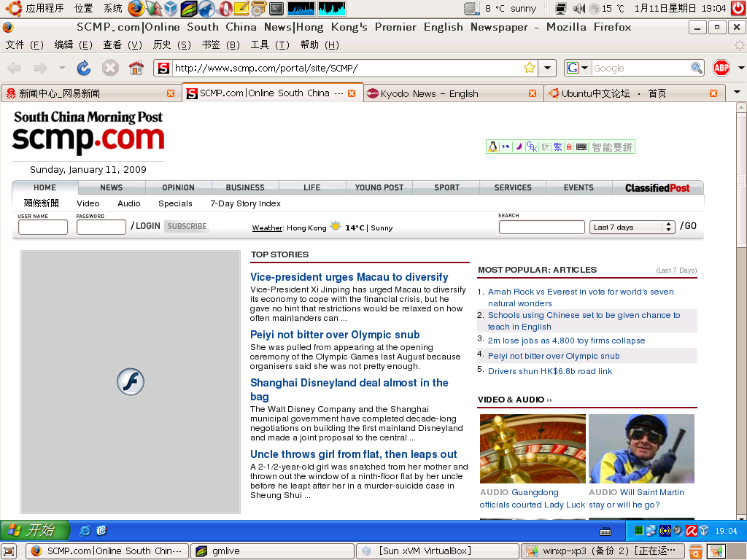Toggle the GBK charset button on input bar
Screen dimensions: 747x560
pos(532,147)
